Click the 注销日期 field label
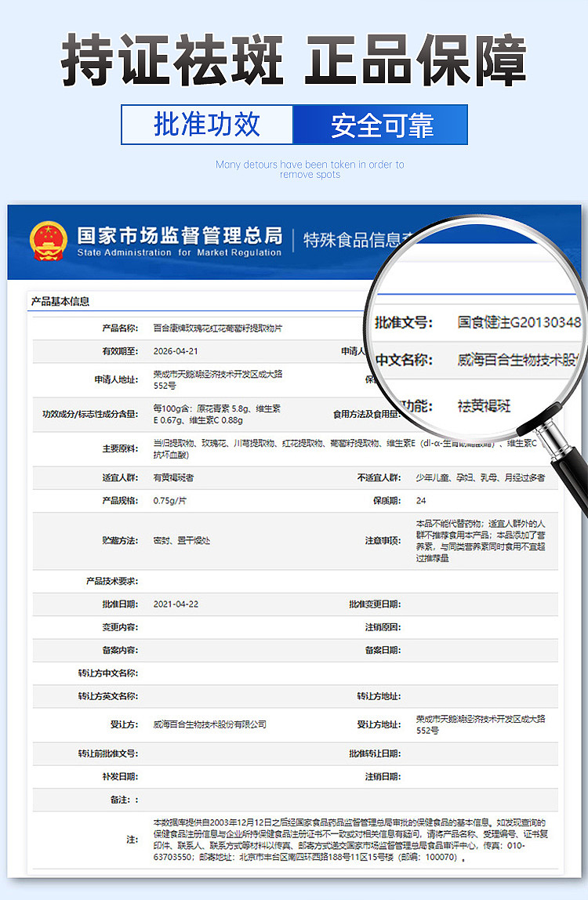 pyautogui.click(x=383, y=777)
